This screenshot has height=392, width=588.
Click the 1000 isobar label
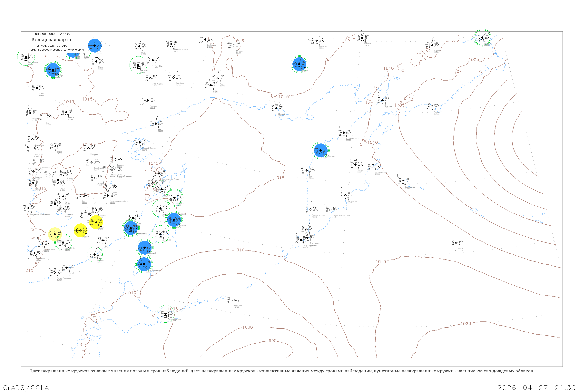pyautogui.click(x=248, y=327)
